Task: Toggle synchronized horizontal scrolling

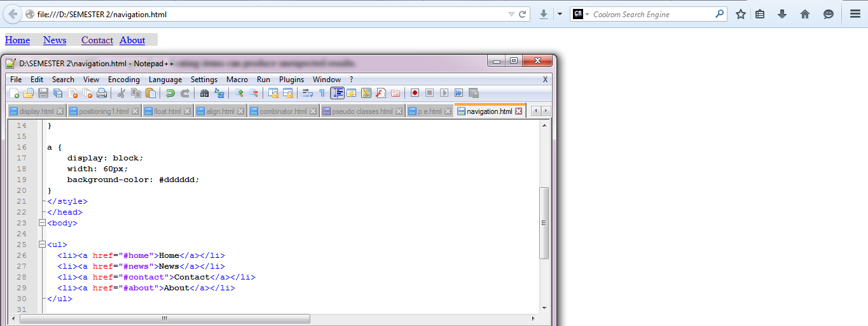Action: pyautogui.click(x=288, y=93)
